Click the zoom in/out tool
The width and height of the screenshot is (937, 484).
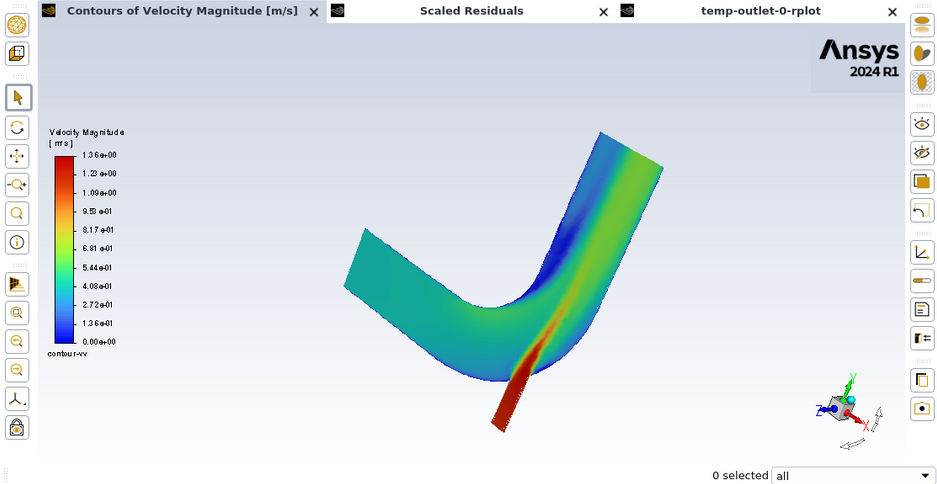point(18,185)
